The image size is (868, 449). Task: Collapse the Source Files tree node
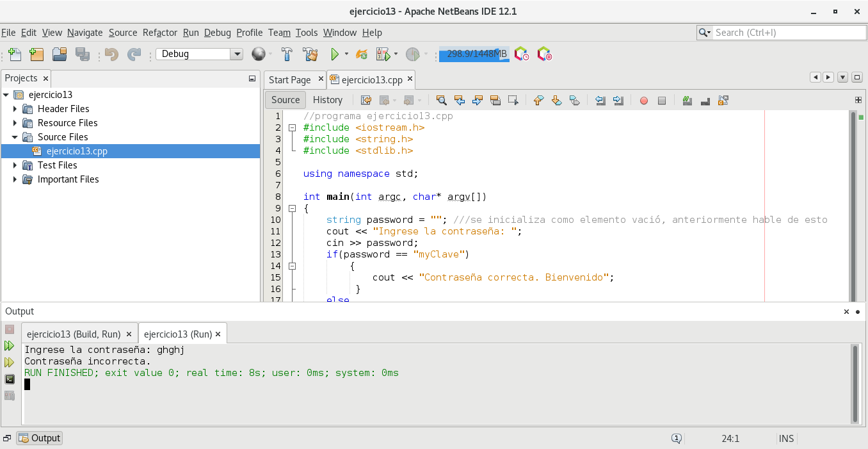pos(15,137)
